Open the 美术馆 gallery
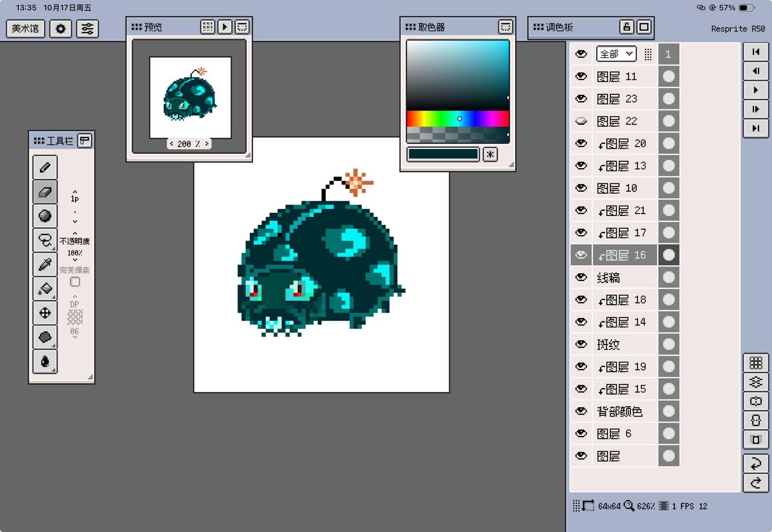The image size is (772, 532). coord(25,29)
